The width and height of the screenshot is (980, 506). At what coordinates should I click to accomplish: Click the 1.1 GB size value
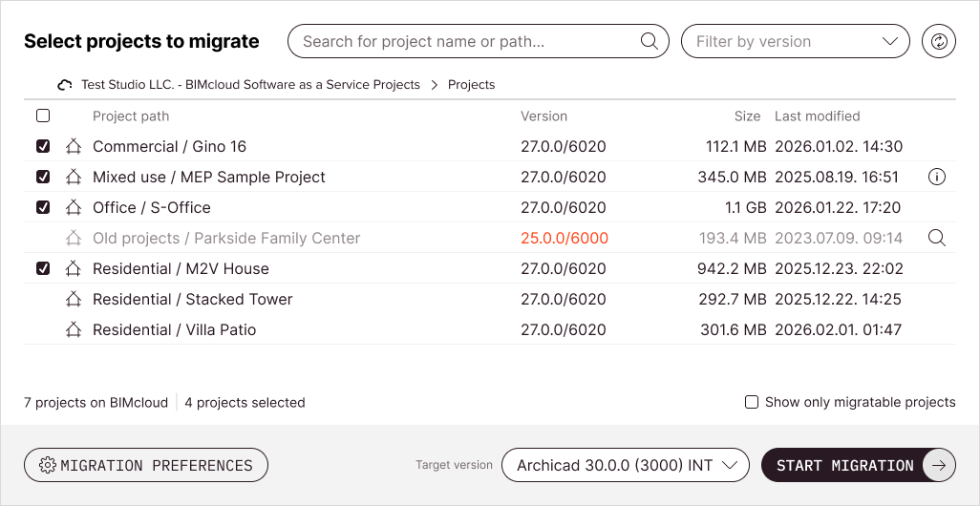point(746,207)
